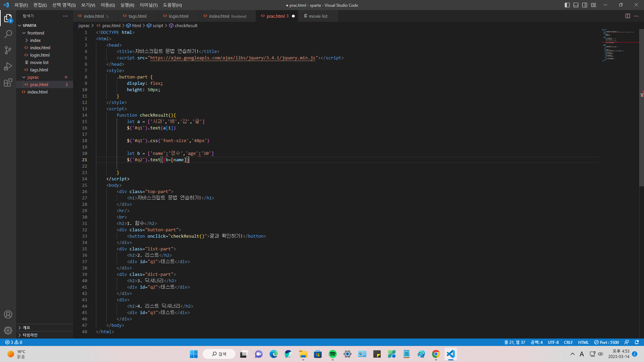644x362 pixels.
Task: Click the Port 5500 Live Server status
Action: pos(606,342)
